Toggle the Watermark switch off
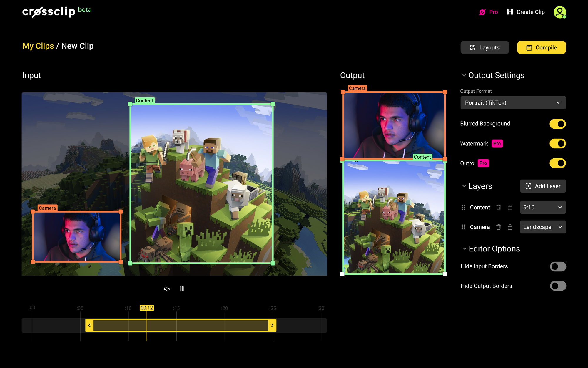 pos(557,143)
